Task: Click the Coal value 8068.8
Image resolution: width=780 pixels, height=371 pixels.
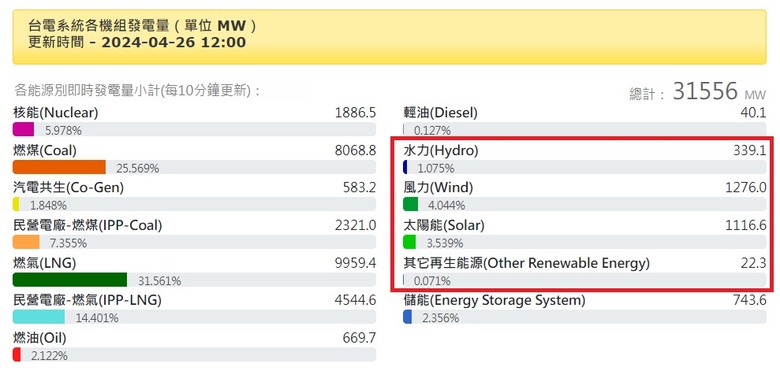Action: click(x=356, y=150)
